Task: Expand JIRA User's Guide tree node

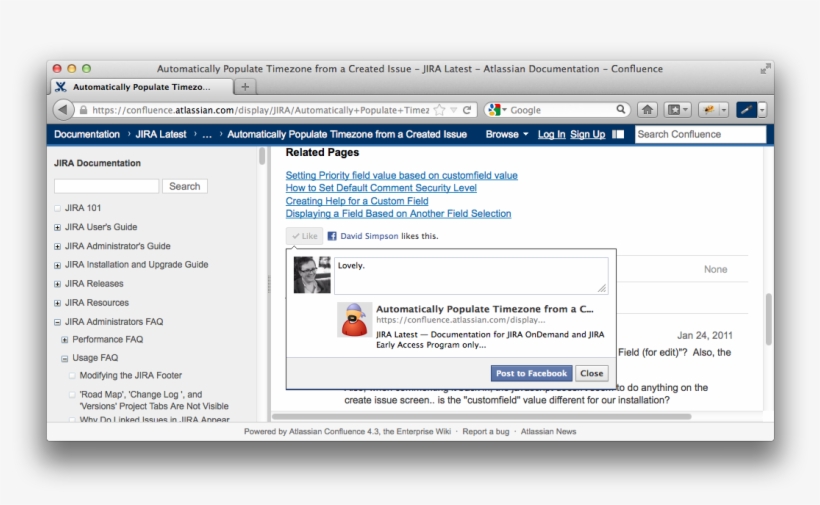Action: 58,227
